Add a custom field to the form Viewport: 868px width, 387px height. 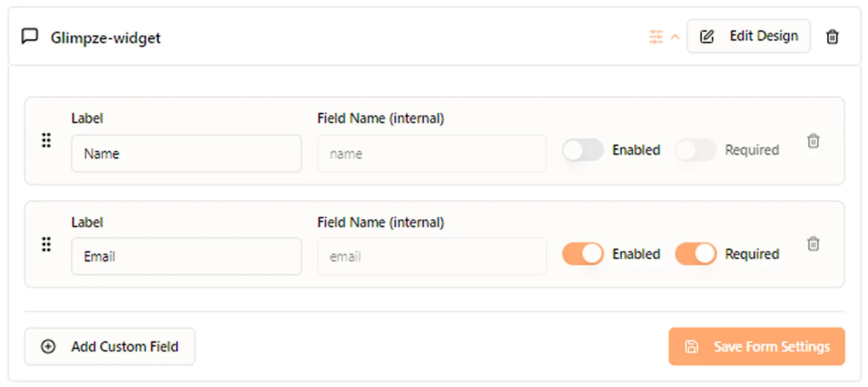tap(110, 346)
